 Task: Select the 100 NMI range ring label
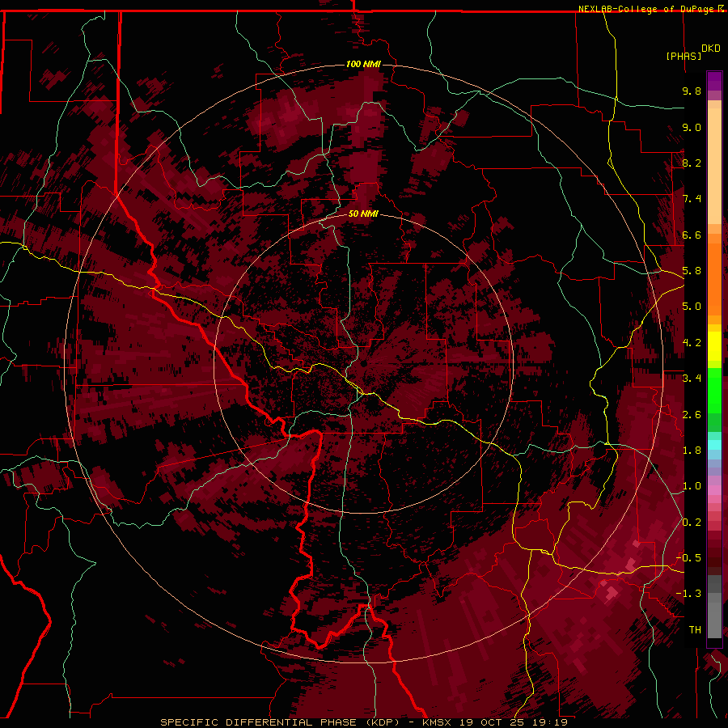(x=363, y=64)
